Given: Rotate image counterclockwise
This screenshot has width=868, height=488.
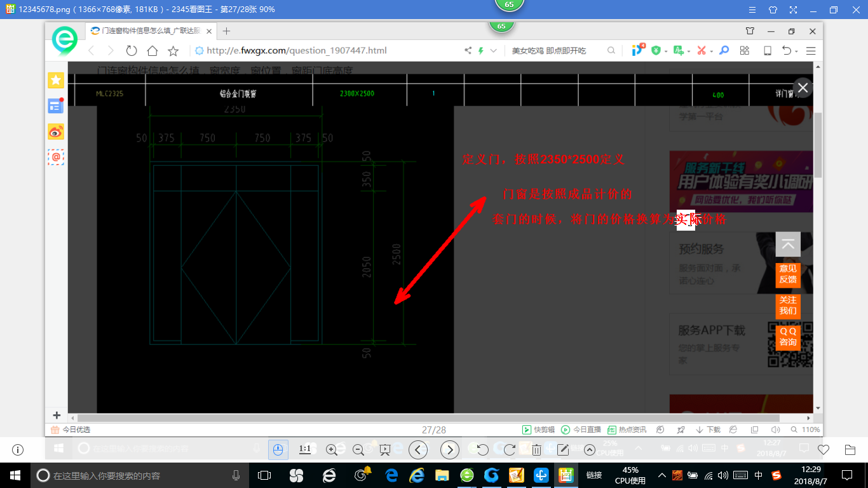Looking at the screenshot, I should (x=483, y=450).
